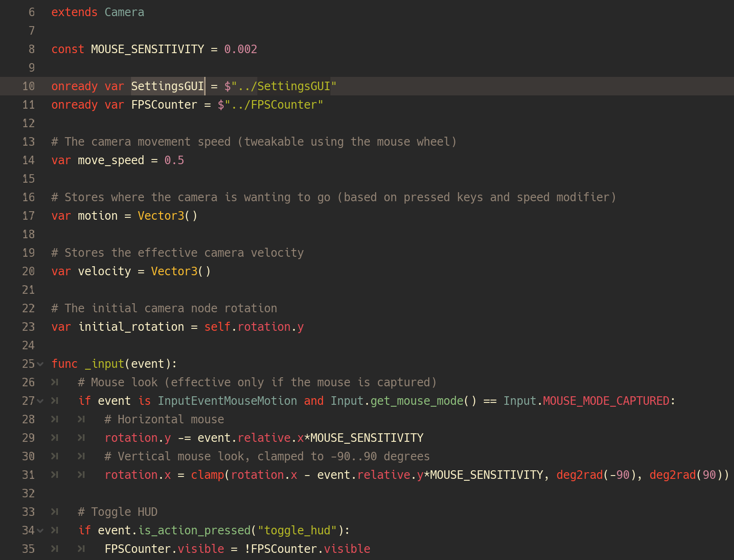Click the MOUSE_SENSITIVITY constant on line 8

[148, 49]
